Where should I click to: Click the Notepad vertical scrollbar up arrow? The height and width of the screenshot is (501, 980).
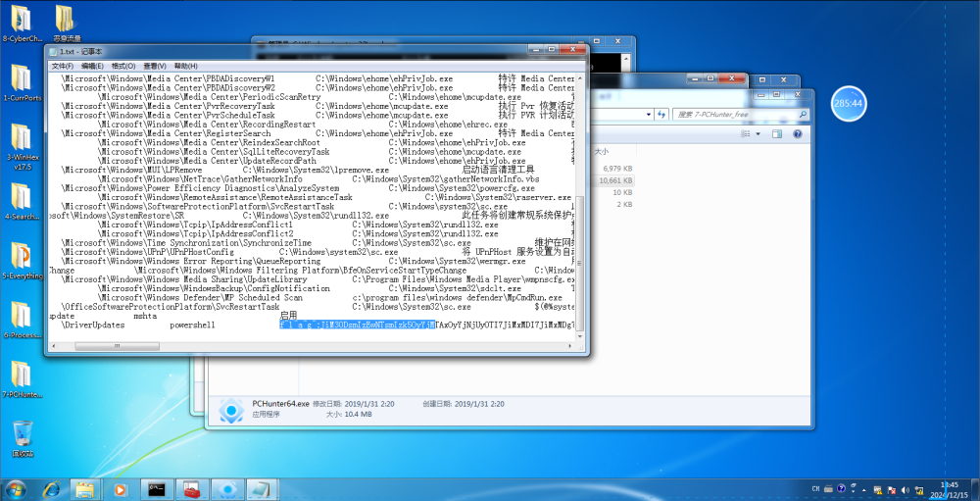tap(580, 77)
